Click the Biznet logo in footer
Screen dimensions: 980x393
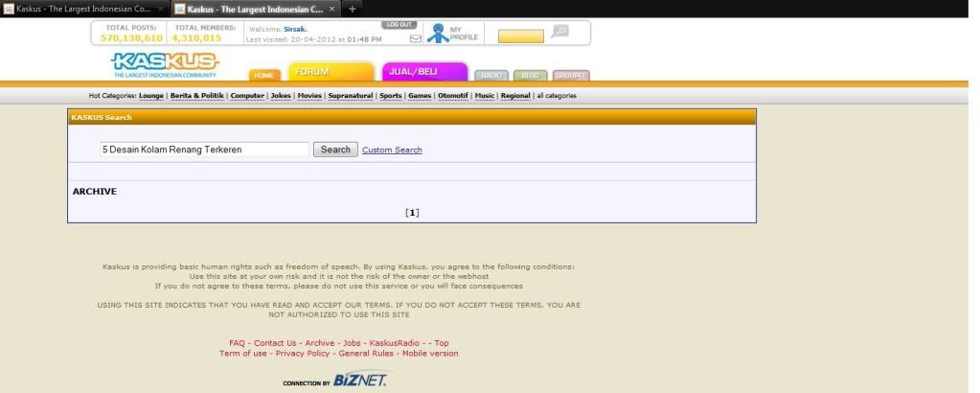[x=358, y=380]
